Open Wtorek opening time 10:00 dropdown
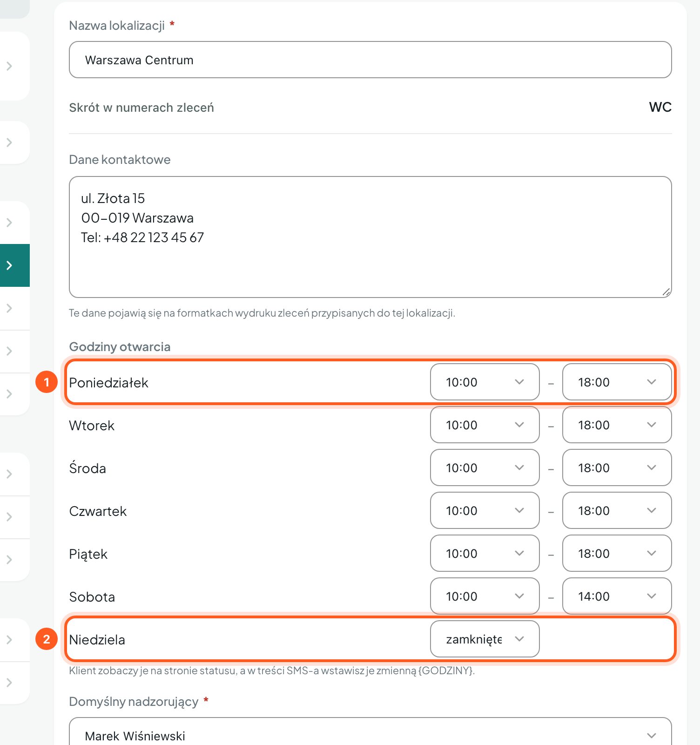The width and height of the screenshot is (700, 745). pos(485,425)
